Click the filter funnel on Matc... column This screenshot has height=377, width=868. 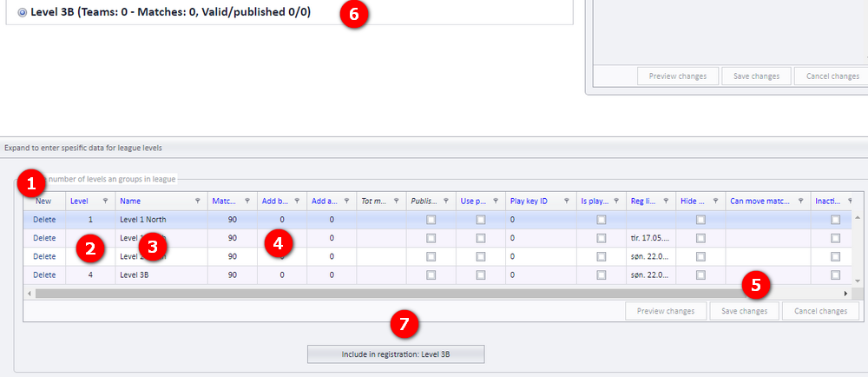tap(247, 201)
